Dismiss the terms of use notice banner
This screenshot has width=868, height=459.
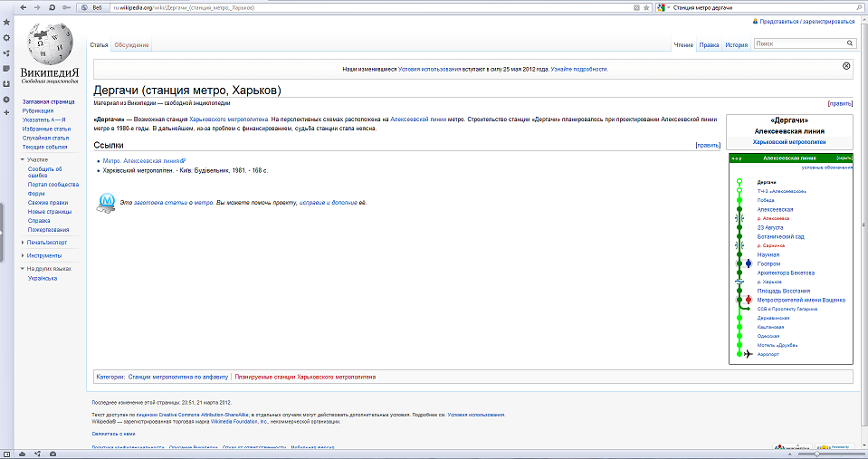click(x=846, y=66)
